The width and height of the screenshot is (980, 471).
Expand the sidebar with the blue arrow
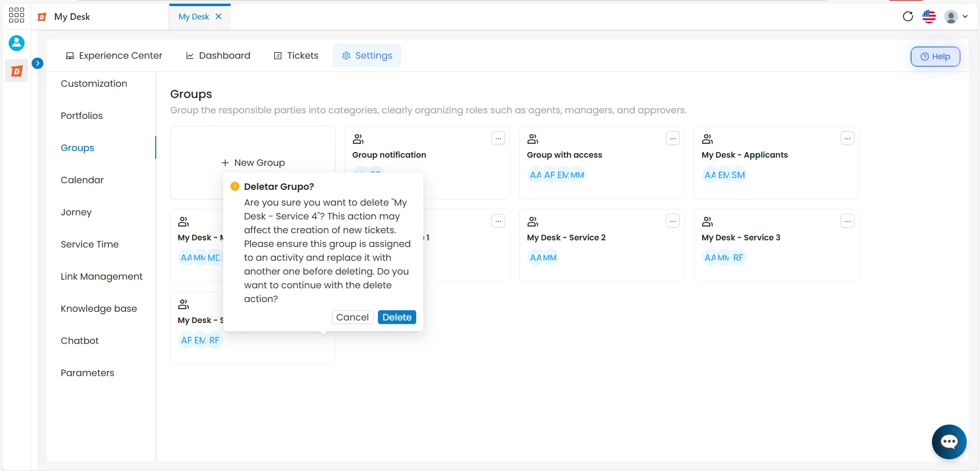(x=37, y=63)
